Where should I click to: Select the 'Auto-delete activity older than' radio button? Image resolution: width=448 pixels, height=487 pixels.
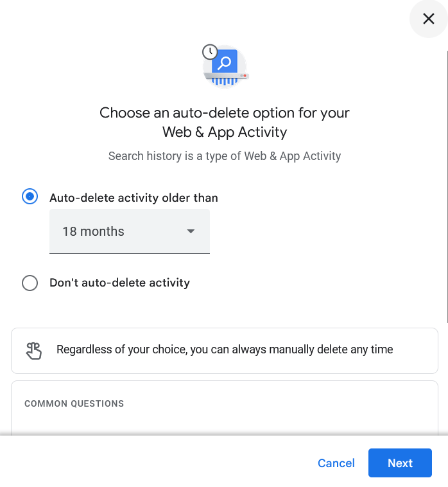30,197
